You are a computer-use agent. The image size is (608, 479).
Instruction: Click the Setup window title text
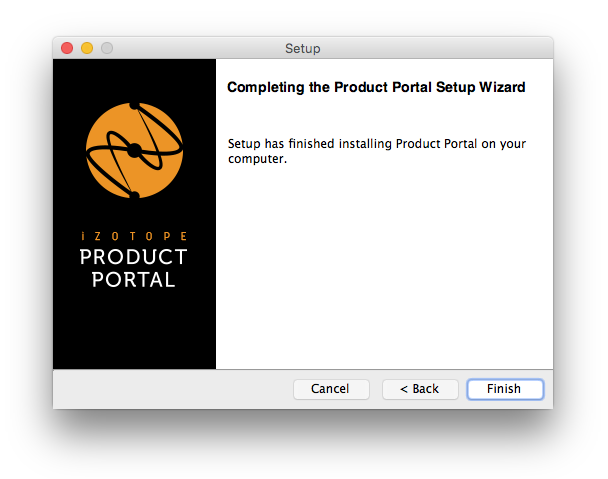(x=303, y=48)
